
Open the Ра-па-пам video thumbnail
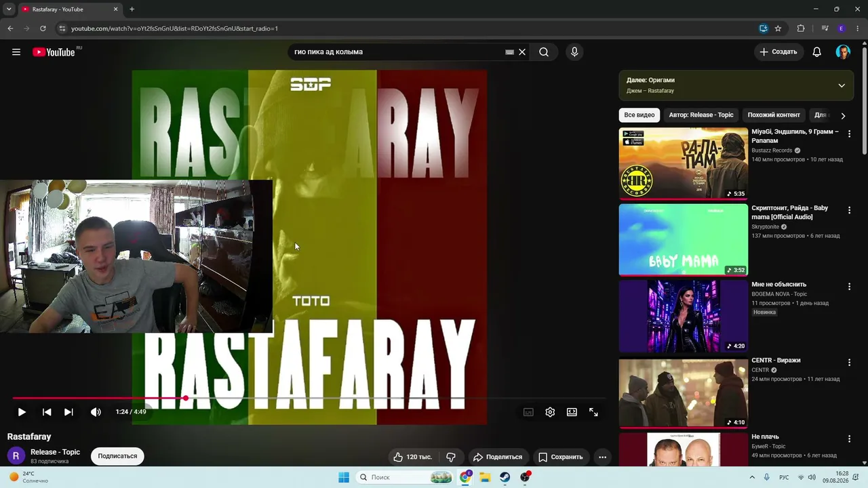[684, 163]
